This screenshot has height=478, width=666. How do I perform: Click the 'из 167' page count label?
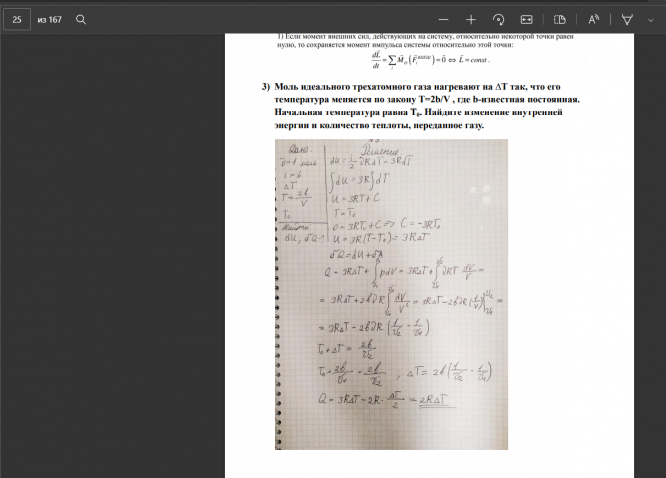tap(49, 20)
